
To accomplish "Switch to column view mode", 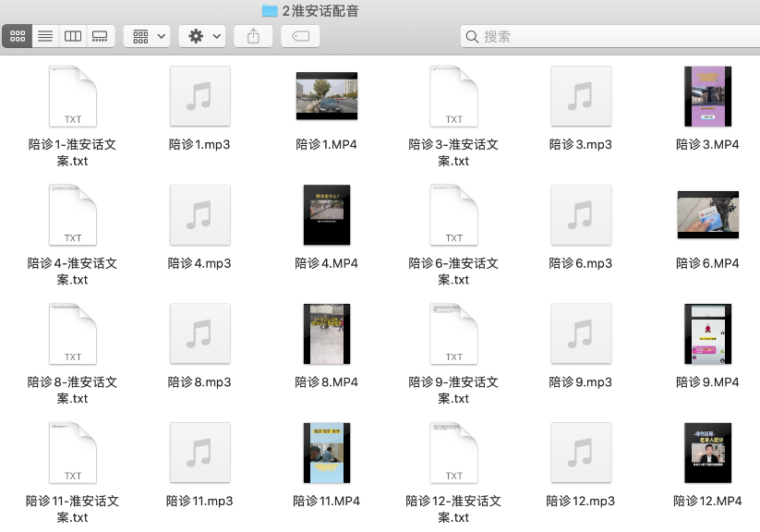I will point(73,36).
